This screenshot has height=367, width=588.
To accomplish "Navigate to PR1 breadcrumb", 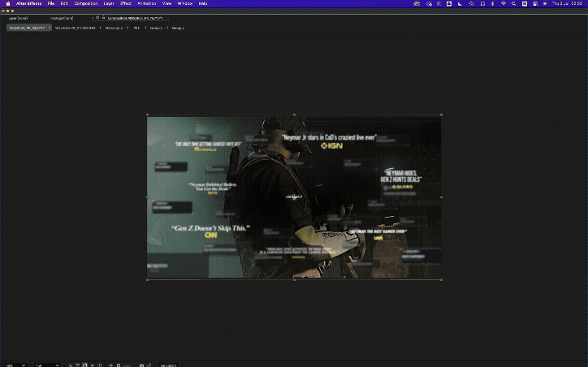I will coord(136,28).
